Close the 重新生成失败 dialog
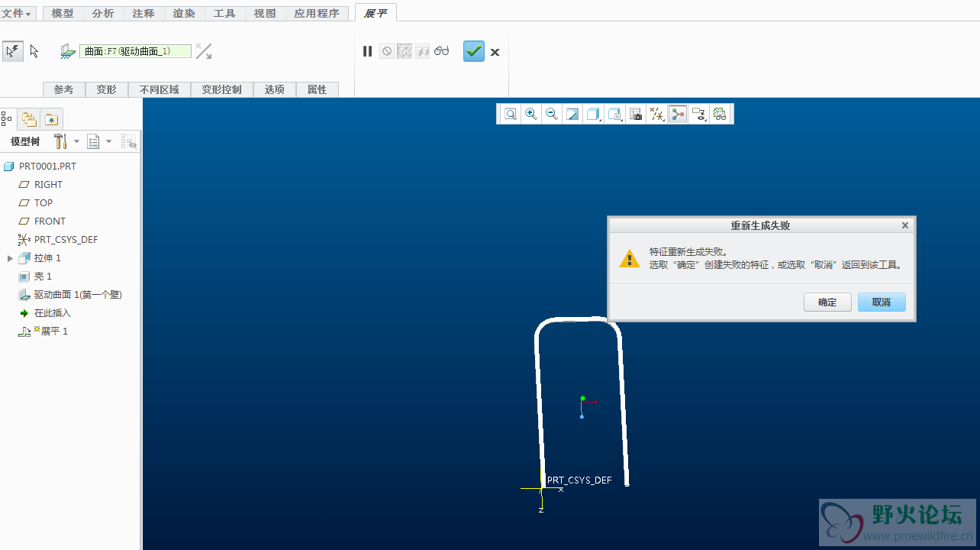The height and width of the screenshot is (550, 980). (905, 225)
